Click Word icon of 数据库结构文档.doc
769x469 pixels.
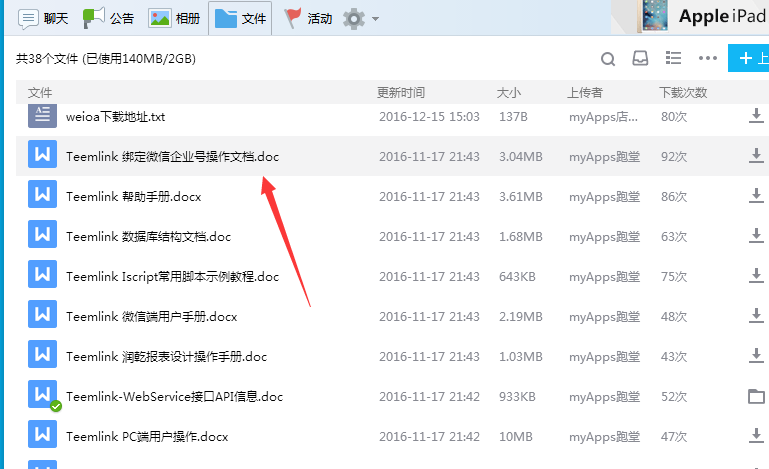(42, 234)
